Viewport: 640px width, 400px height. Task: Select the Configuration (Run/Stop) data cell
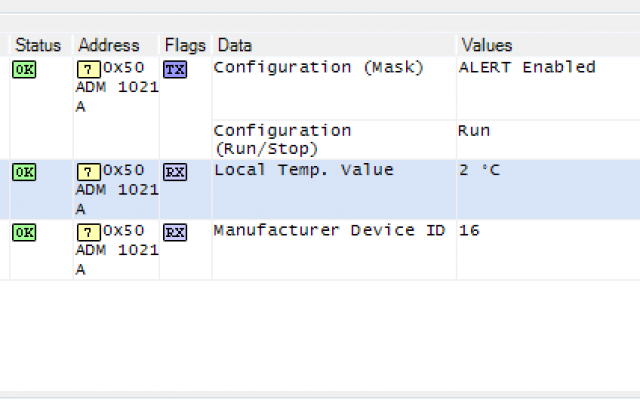coord(282,139)
